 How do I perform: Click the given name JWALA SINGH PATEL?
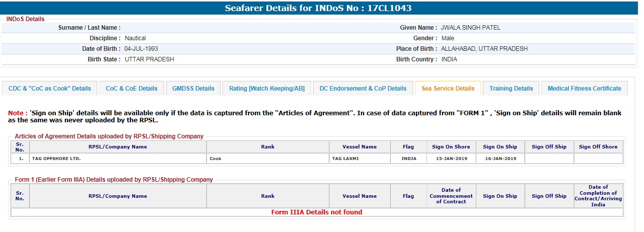(470, 28)
